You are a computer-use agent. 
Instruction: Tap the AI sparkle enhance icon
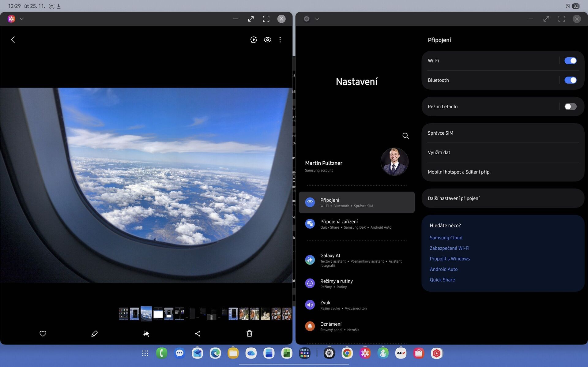[146, 334]
